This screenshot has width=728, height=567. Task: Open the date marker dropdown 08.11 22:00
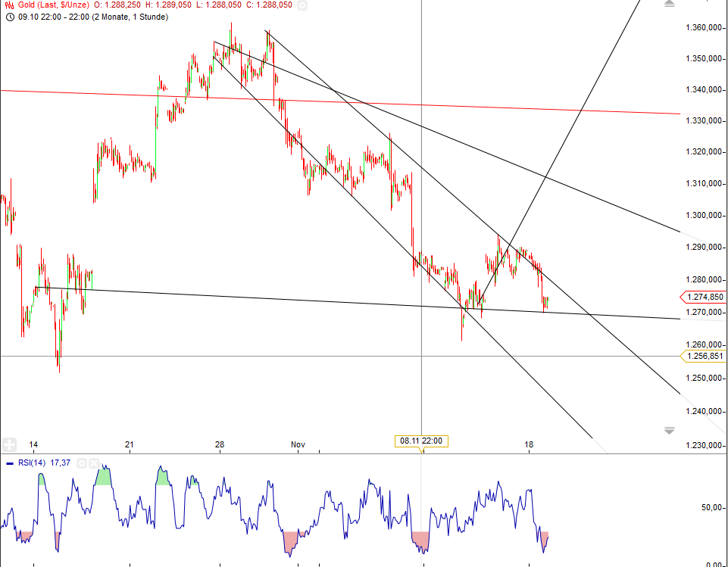[x=420, y=440]
